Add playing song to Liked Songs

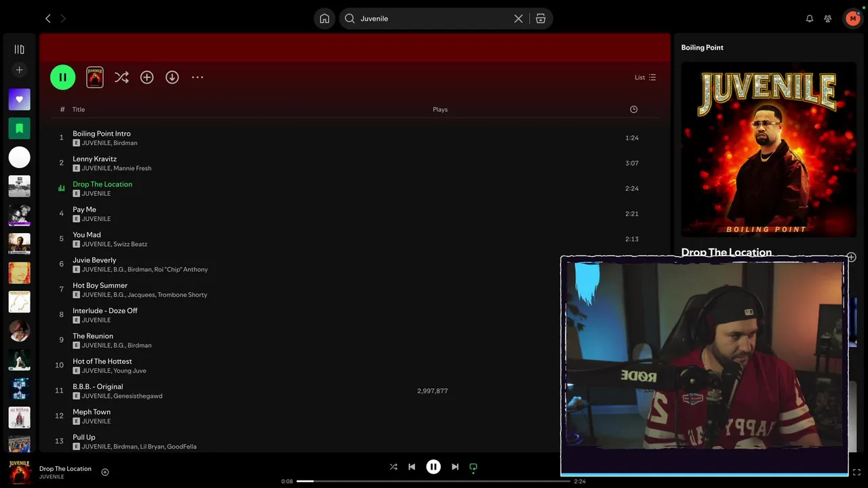pyautogui.click(x=105, y=472)
